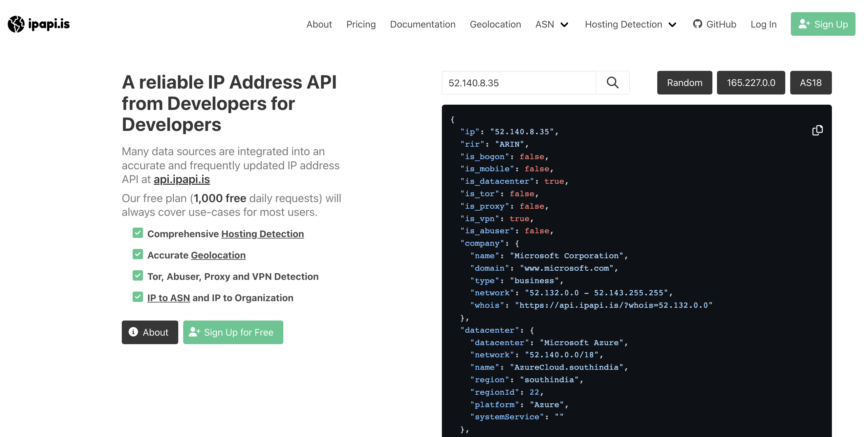868x437 pixels.
Task: Click the "systemService" key
Action: pos(507,417)
